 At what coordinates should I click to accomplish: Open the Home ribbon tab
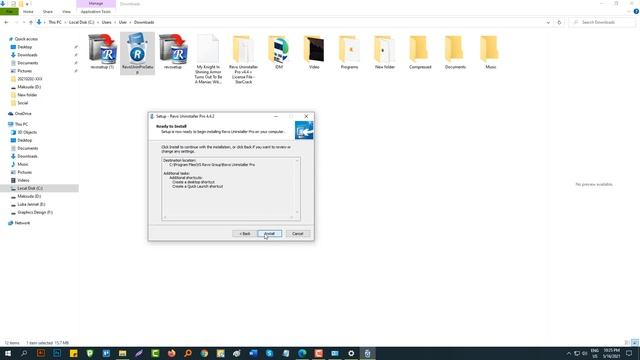[28, 11]
